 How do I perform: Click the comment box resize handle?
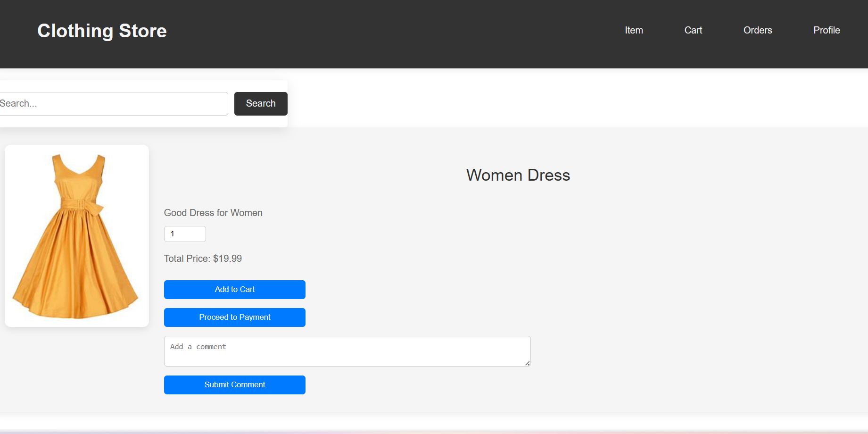point(527,363)
